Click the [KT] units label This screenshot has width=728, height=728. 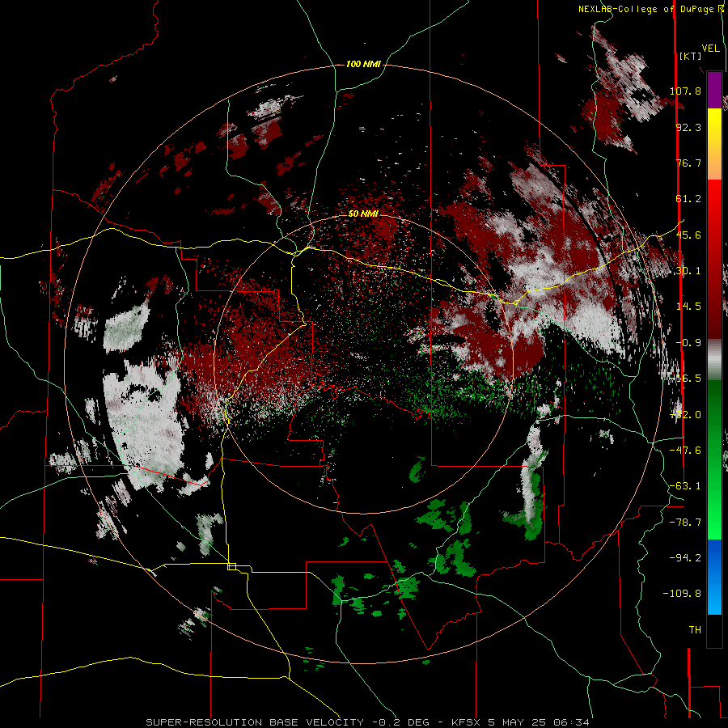click(x=691, y=56)
